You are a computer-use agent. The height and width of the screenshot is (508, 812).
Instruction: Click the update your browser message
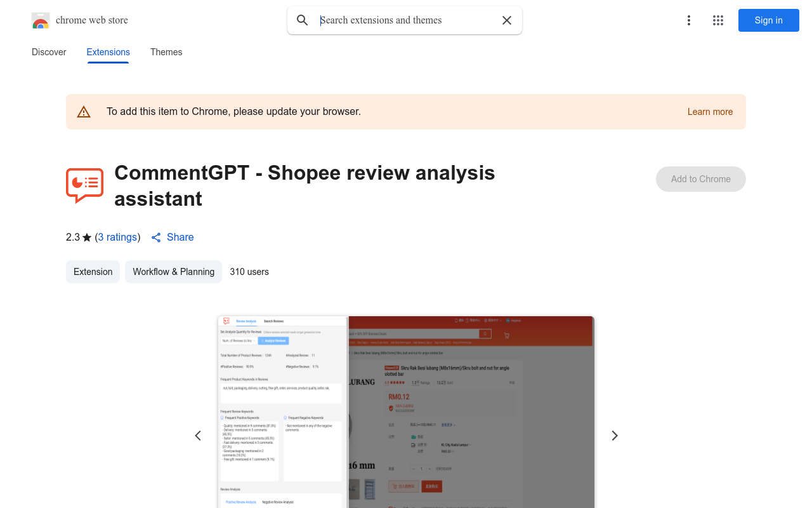coord(233,112)
